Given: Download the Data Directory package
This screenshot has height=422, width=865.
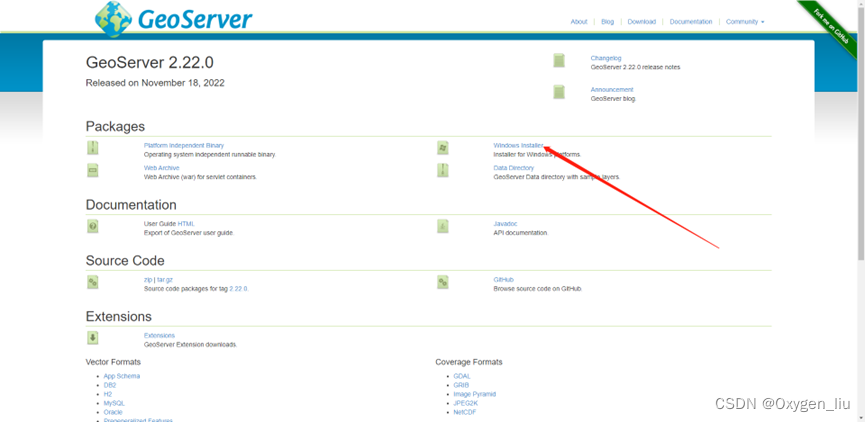Looking at the screenshot, I should pyautogui.click(x=514, y=168).
